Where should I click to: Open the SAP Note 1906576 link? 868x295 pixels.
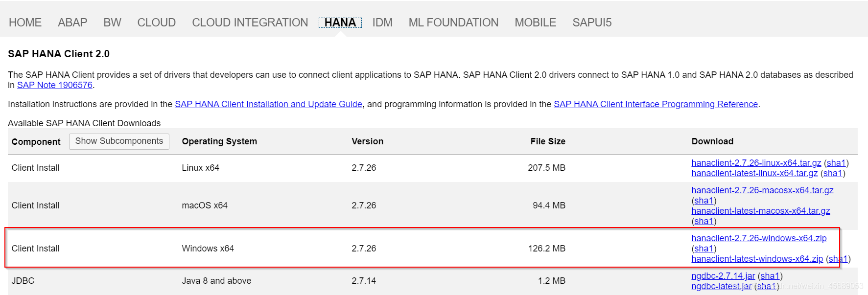(55, 85)
